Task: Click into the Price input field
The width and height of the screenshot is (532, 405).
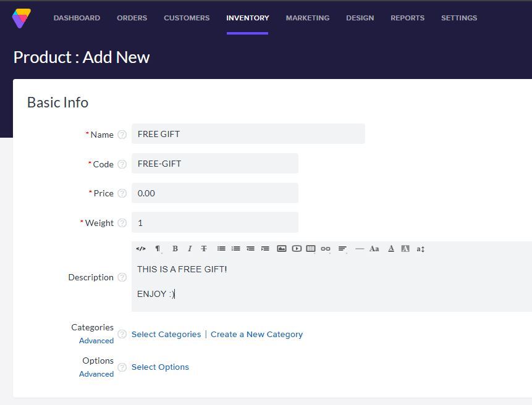Action: pos(215,193)
